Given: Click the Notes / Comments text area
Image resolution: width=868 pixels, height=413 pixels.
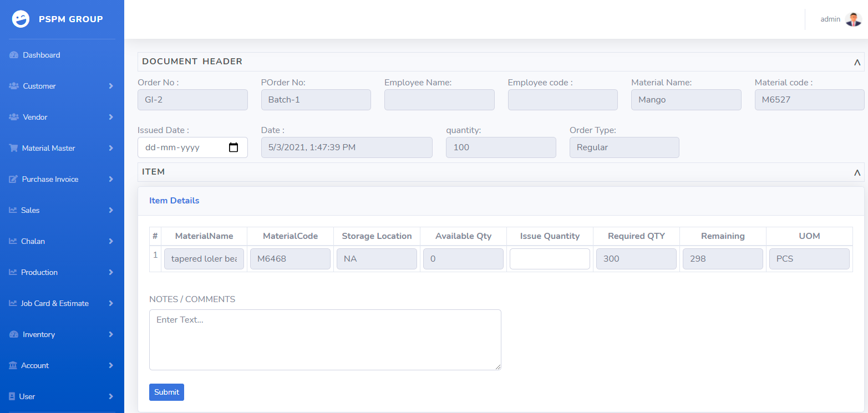Looking at the screenshot, I should [x=325, y=339].
